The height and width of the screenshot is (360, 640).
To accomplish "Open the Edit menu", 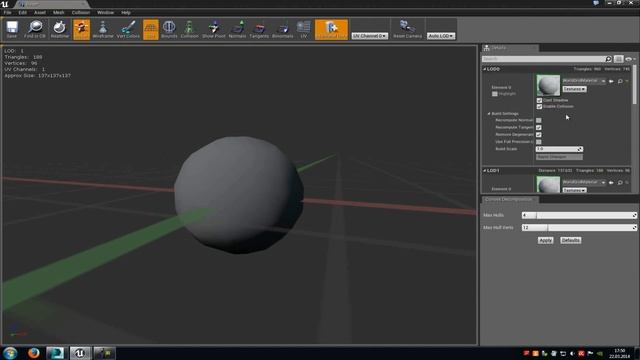I will click(22, 13).
